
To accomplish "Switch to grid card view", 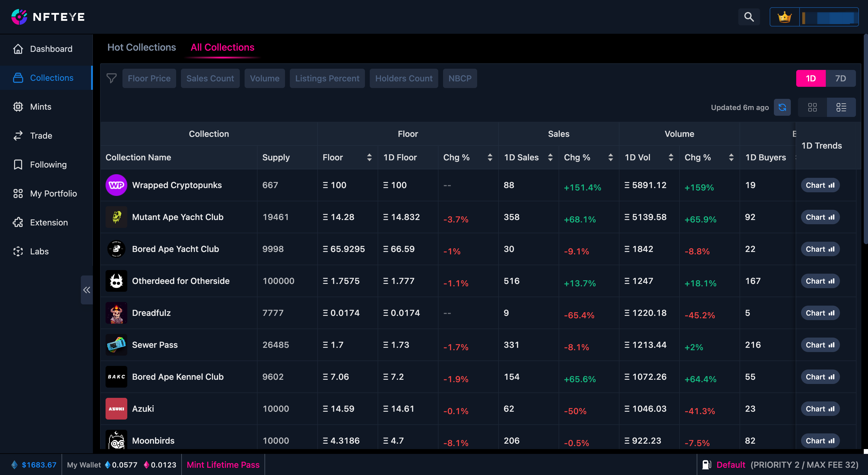I will (813, 107).
